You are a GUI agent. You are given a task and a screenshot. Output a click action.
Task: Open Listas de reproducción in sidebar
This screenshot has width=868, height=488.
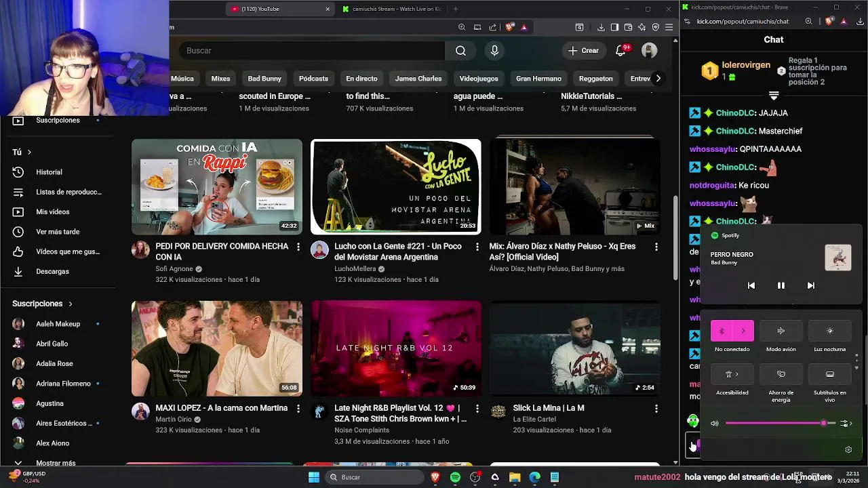pos(57,192)
